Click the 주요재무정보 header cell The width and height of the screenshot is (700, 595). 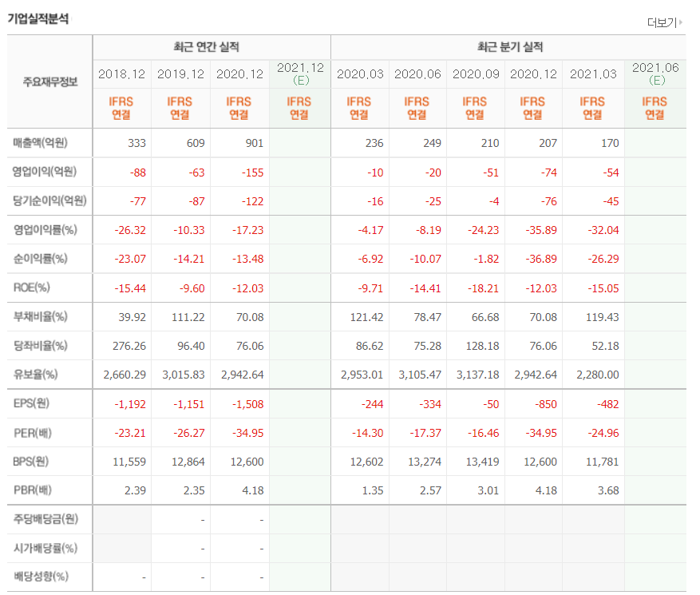[x=50, y=81]
